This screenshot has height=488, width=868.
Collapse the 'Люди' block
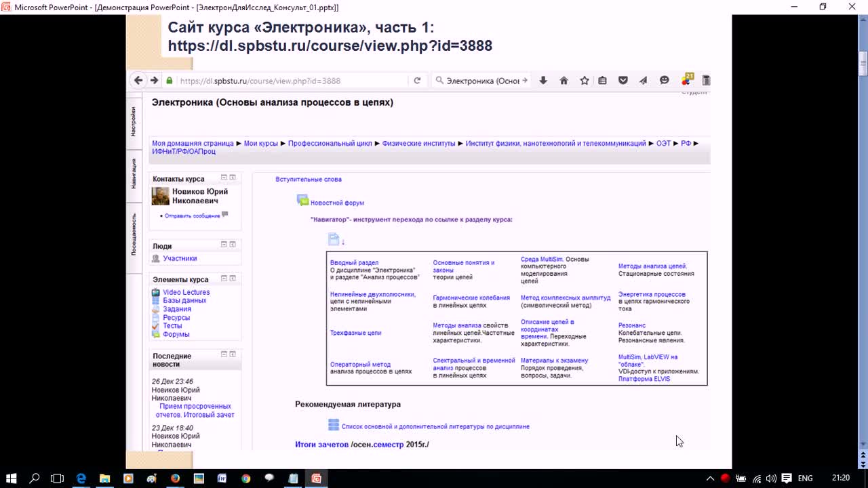[x=224, y=244]
